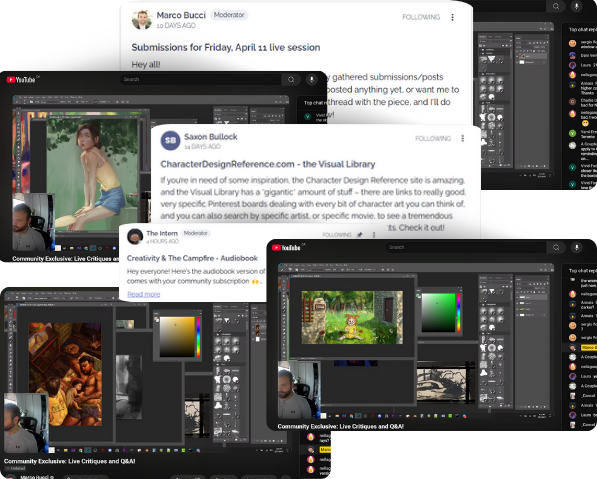Click the search magnifier in the garden painting YouTube window
This screenshot has width=597, height=479.
point(556,247)
